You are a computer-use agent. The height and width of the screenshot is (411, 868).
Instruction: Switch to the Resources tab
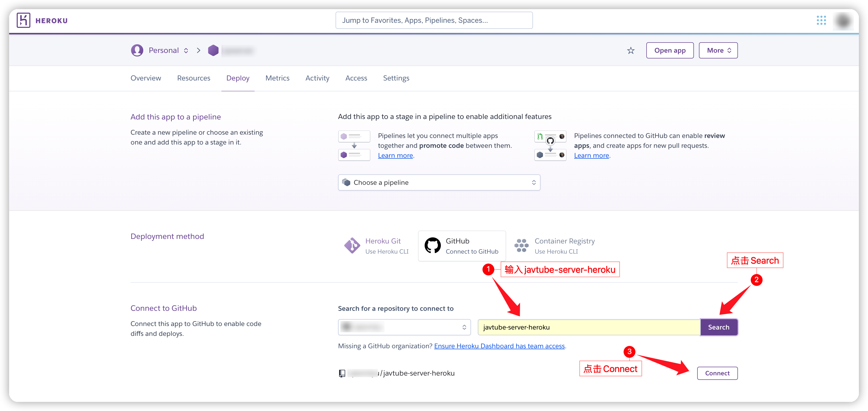(x=193, y=78)
